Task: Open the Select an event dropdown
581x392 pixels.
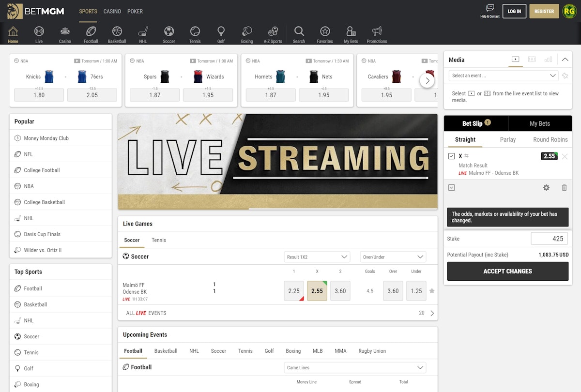Action: pyautogui.click(x=504, y=75)
